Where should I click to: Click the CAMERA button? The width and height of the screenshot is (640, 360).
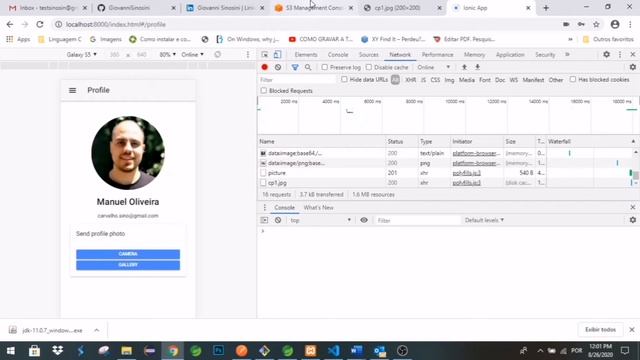pos(128,254)
